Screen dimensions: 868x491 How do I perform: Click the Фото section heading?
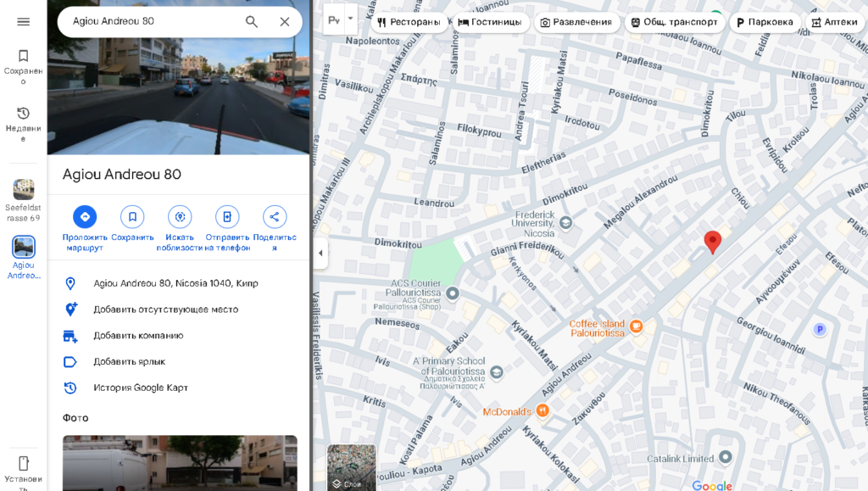[x=75, y=418]
